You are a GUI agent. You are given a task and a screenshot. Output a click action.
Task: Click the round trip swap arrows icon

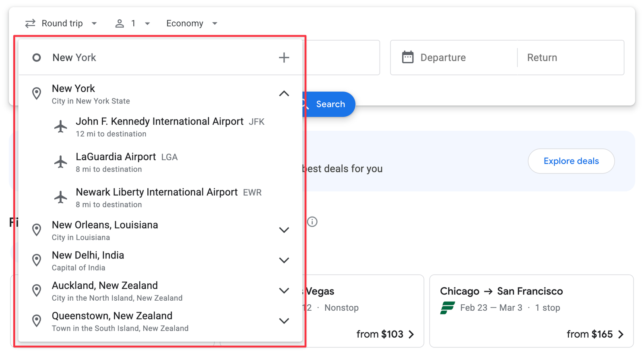30,23
